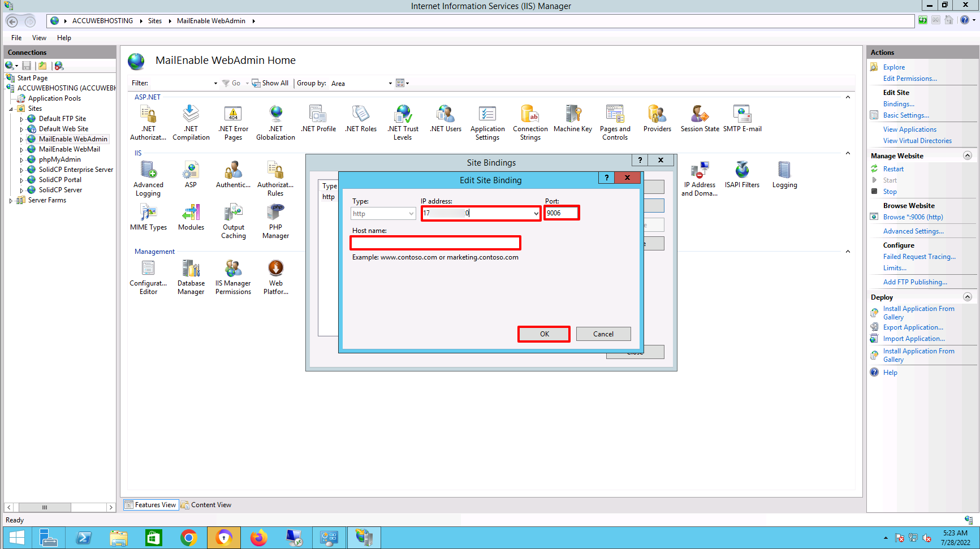Open MIME Types feature
The height and width of the screenshot is (549, 980).
pyautogui.click(x=148, y=218)
